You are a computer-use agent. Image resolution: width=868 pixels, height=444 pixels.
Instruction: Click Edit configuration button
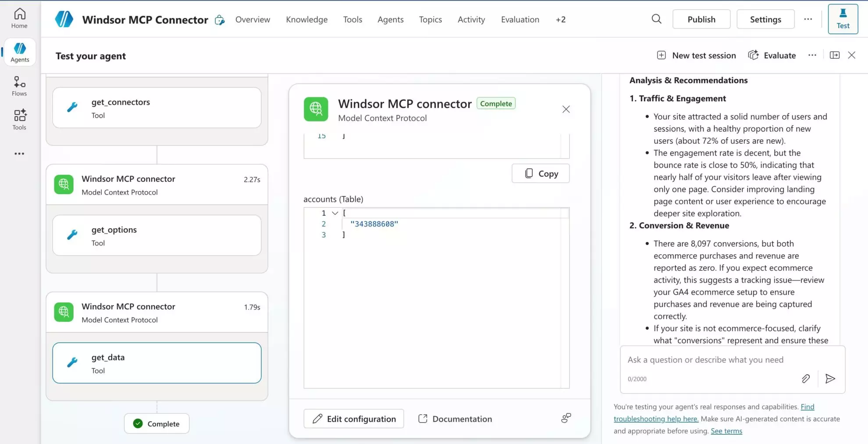point(353,419)
